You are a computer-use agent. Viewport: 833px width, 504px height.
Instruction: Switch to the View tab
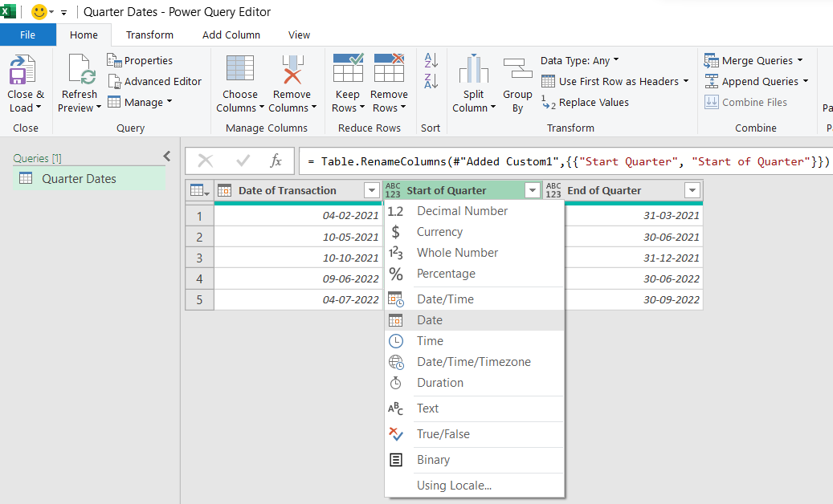(299, 35)
